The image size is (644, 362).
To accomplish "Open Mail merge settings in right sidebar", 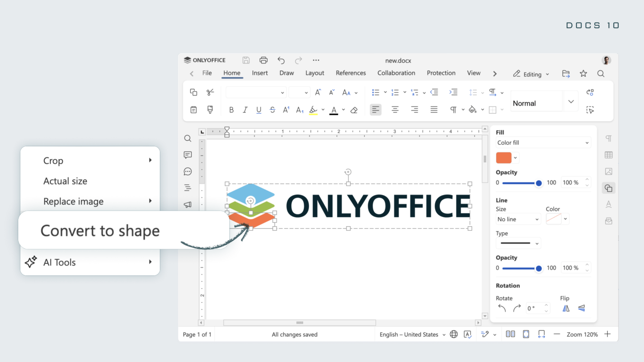I will click(609, 221).
